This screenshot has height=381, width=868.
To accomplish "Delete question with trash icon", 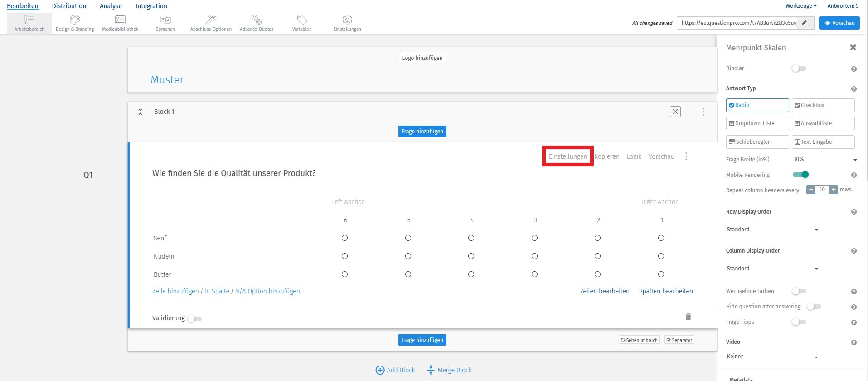I will point(688,317).
